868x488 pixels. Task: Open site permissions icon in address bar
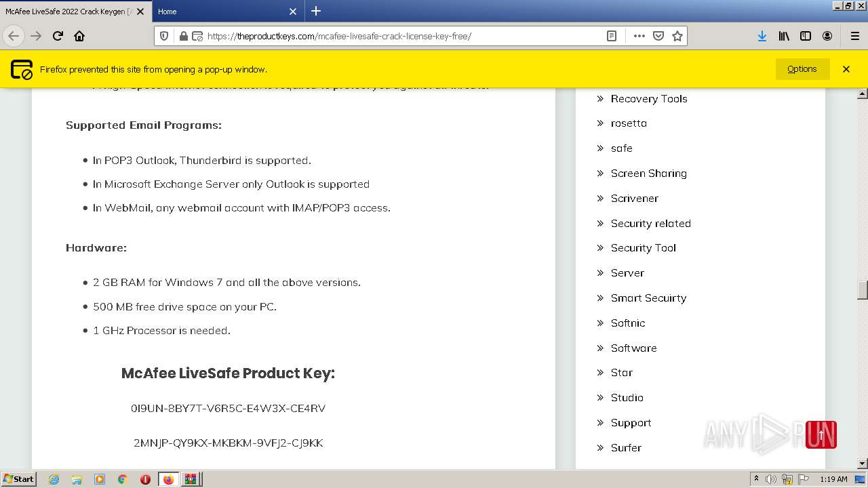pyautogui.click(x=197, y=36)
